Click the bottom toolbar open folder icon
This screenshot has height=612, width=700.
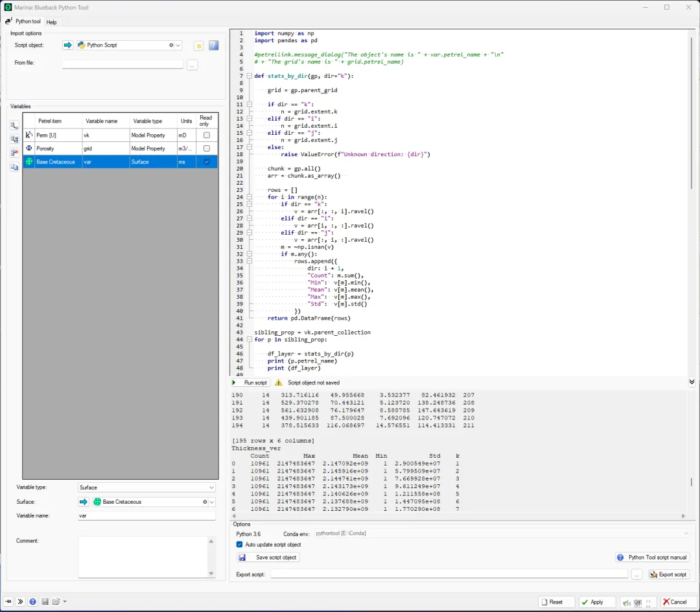coord(56,601)
